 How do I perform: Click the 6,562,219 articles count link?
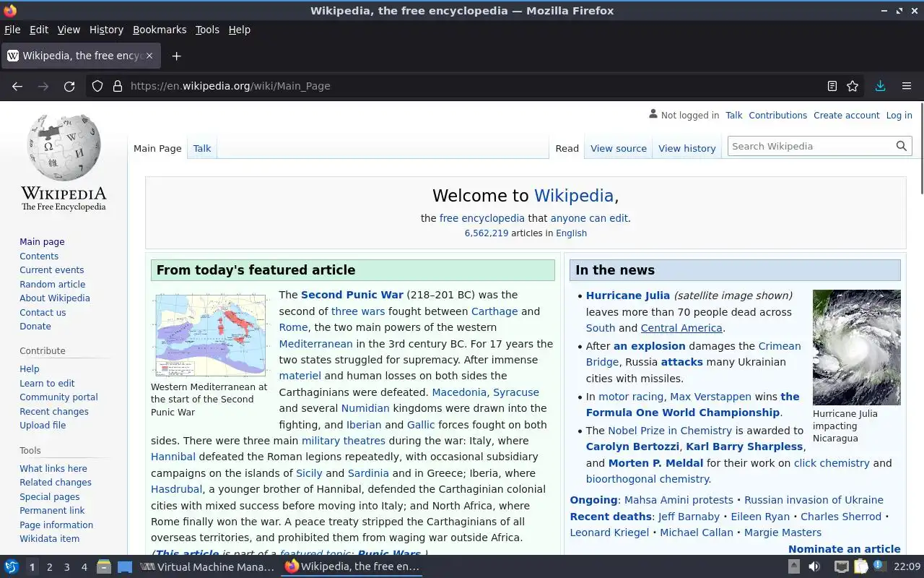(x=487, y=233)
